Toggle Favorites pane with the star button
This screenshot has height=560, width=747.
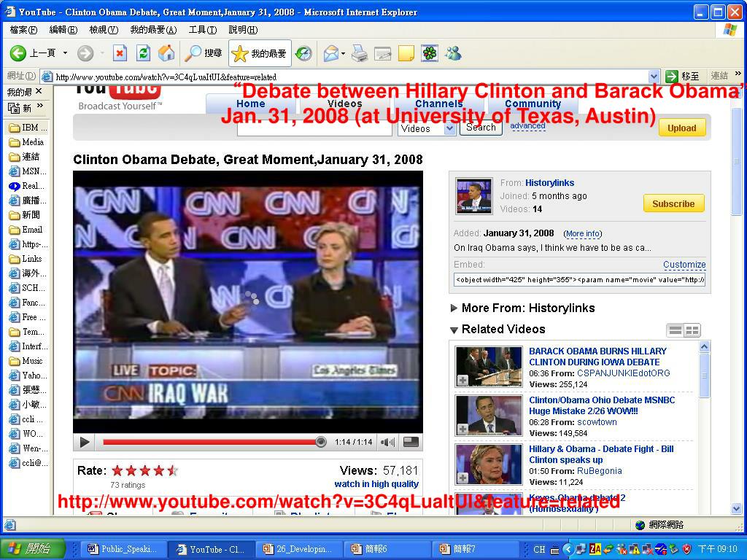pos(260,53)
